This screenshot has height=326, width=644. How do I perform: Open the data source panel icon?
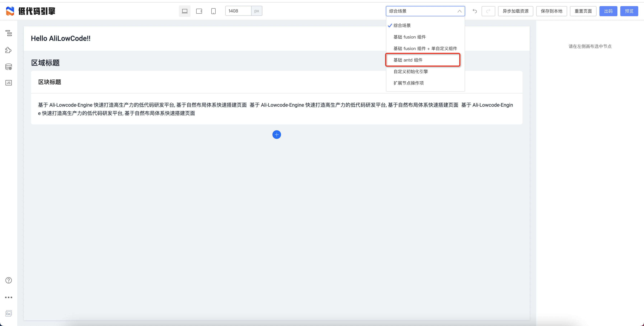[x=8, y=67]
